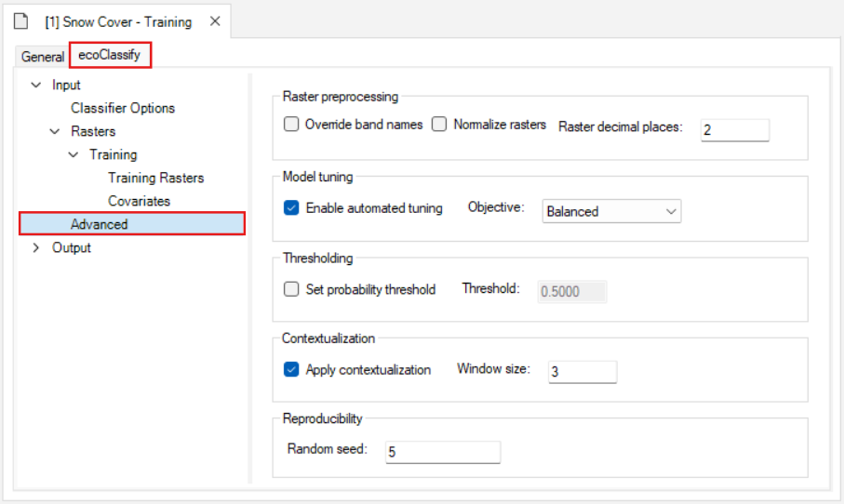Tick the Normalize rasters checkbox
844x504 pixels.
(439, 125)
